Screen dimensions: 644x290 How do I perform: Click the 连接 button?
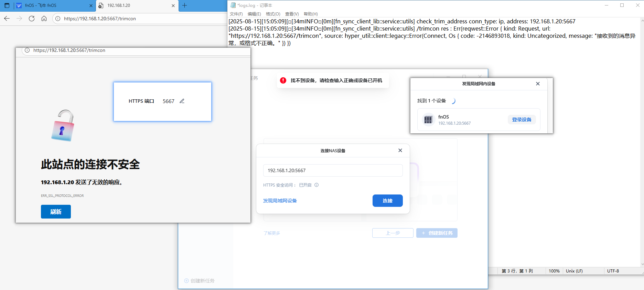pyautogui.click(x=387, y=201)
